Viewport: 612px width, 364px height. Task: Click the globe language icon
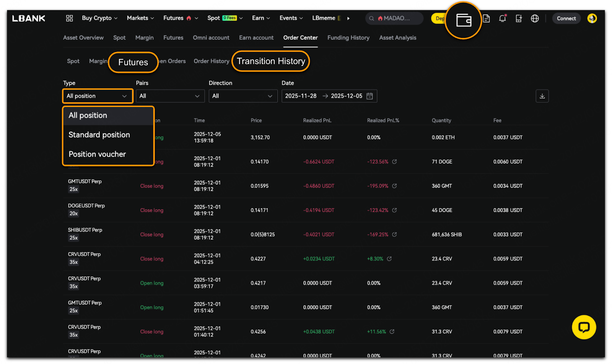click(535, 18)
